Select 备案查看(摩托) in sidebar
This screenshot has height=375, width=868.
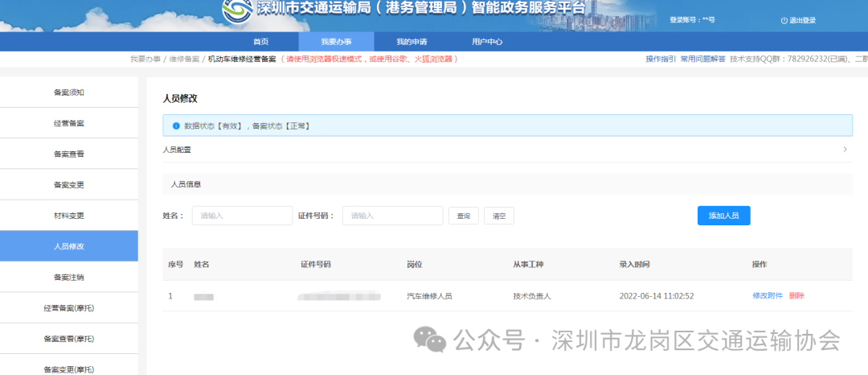[68, 339]
